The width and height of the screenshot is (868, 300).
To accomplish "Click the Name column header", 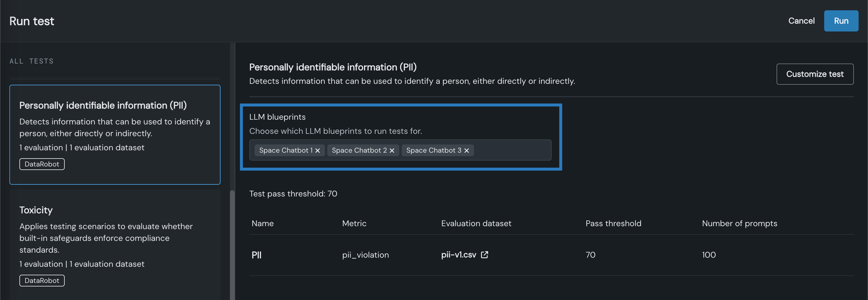I will [x=263, y=224].
